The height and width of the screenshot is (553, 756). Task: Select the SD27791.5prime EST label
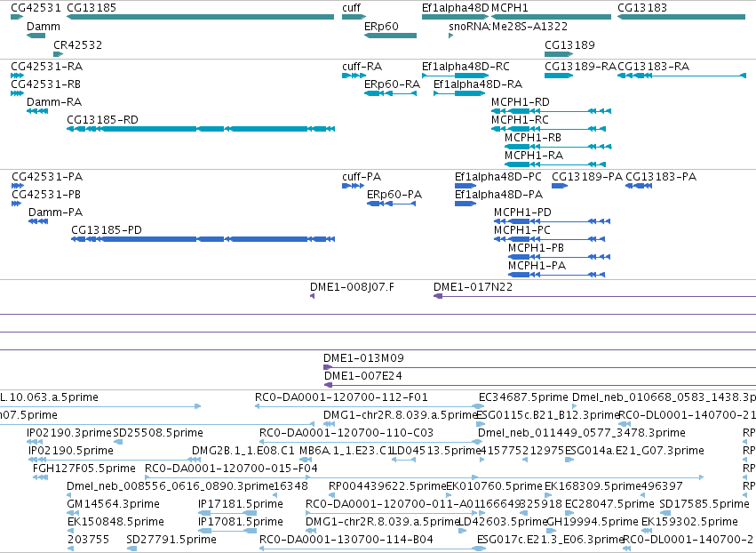point(171,540)
